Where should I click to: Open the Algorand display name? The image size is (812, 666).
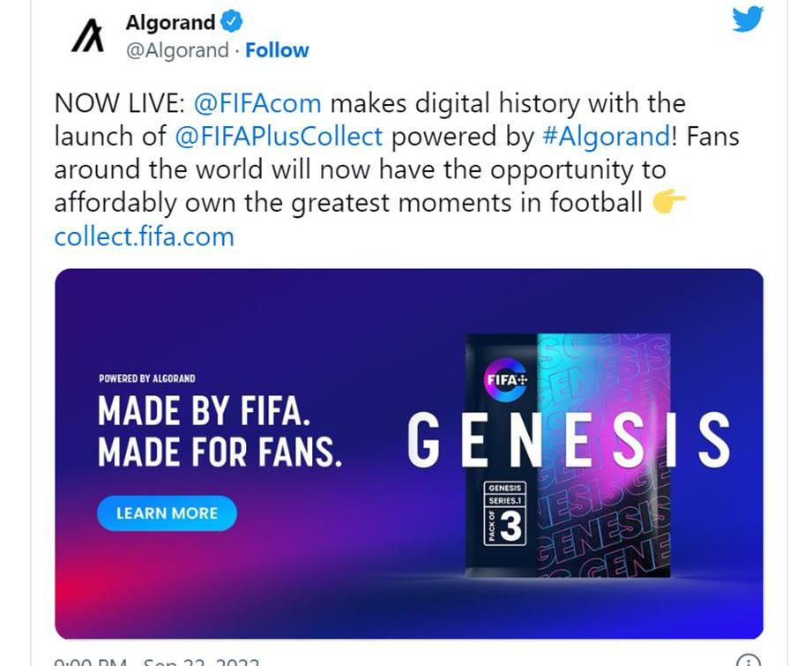click(x=170, y=22)
